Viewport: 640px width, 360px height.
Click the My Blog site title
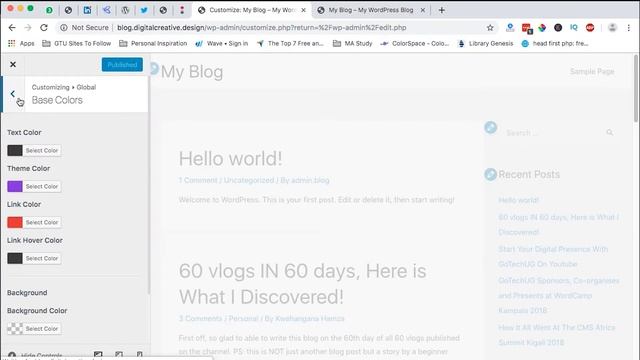192,72
